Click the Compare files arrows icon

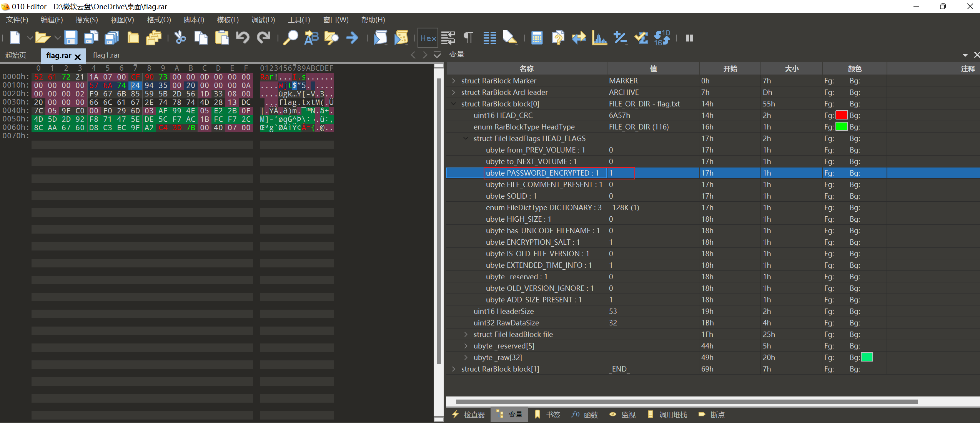tap(578, 38)
